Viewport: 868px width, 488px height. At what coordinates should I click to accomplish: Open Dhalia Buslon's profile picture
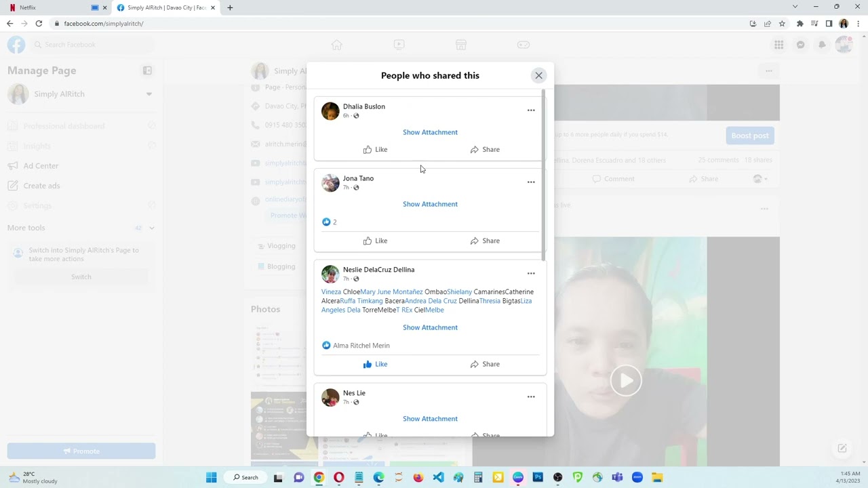click(330, 111)
